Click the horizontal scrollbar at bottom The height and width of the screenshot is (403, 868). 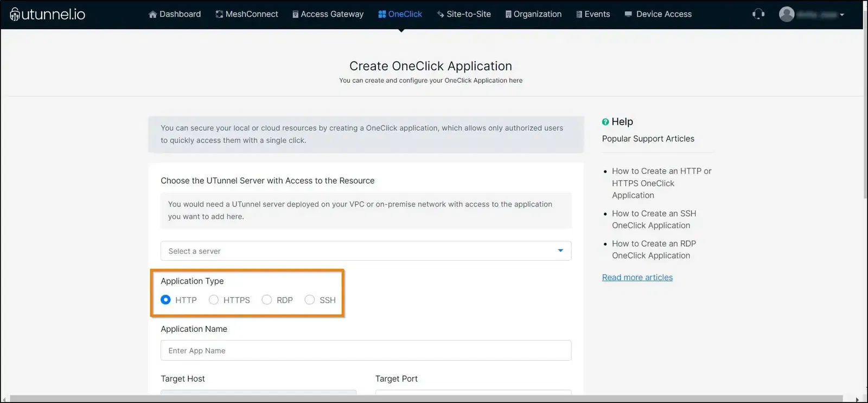pyautogui.click(x=426, y=399)
